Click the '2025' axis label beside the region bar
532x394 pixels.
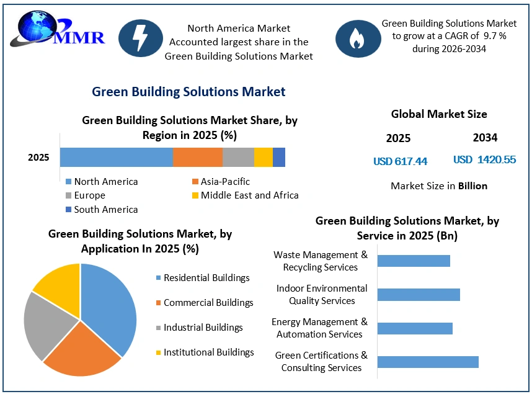(38, 158)
